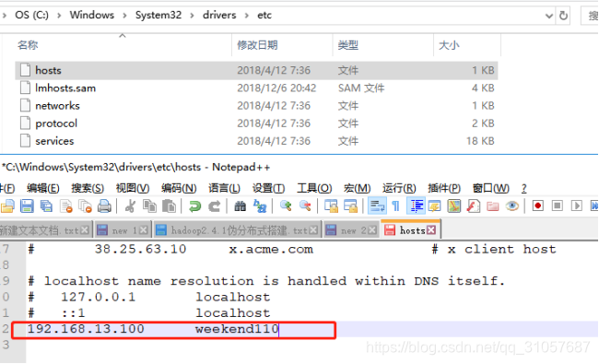The height and width of the screenshot is (364, 599).
Task: Open the Function List icon
Action: click(x=474, y=206)
